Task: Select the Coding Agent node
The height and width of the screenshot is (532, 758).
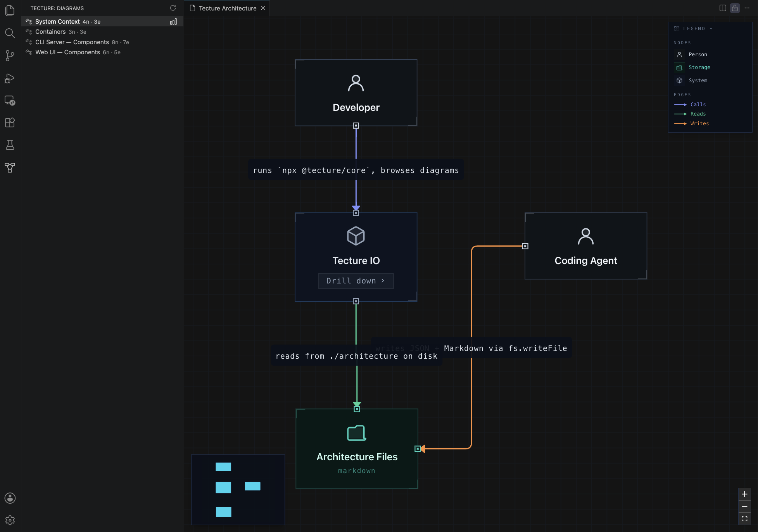Action: pyautogui.click(x=586, y=246)
